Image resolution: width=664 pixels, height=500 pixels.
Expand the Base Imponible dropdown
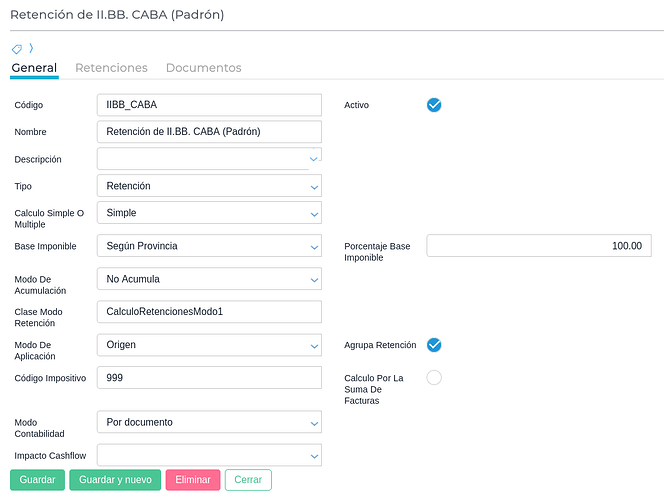(x=209, y=246)
